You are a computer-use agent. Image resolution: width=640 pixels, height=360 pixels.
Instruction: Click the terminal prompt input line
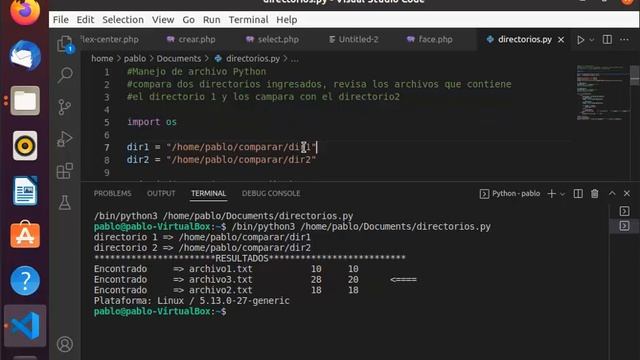160,311
